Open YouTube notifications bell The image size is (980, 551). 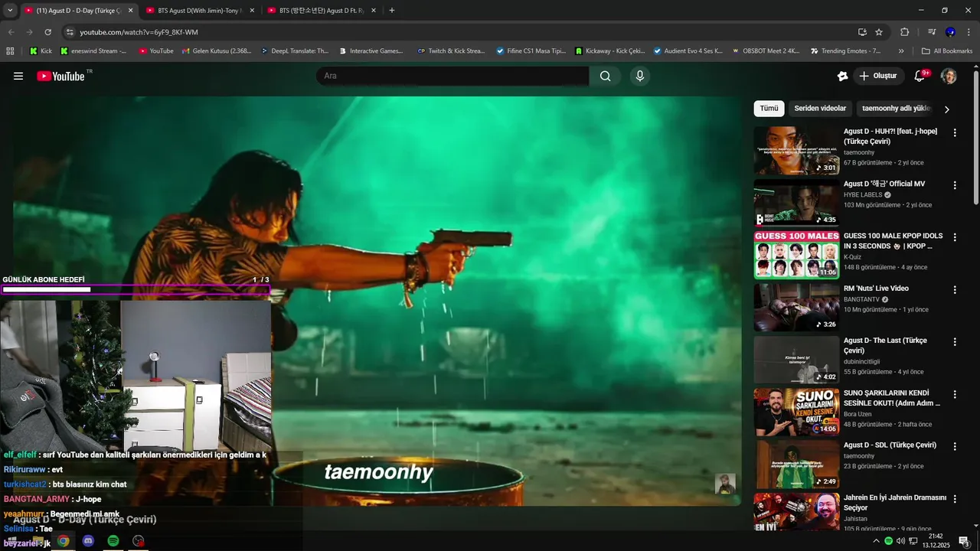pyautogui.click(x=920, y=76)
